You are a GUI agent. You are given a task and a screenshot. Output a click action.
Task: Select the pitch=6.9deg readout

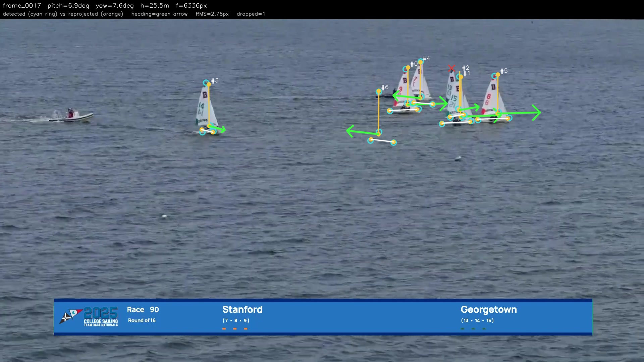pyautogui.click(x=68, y=6)
